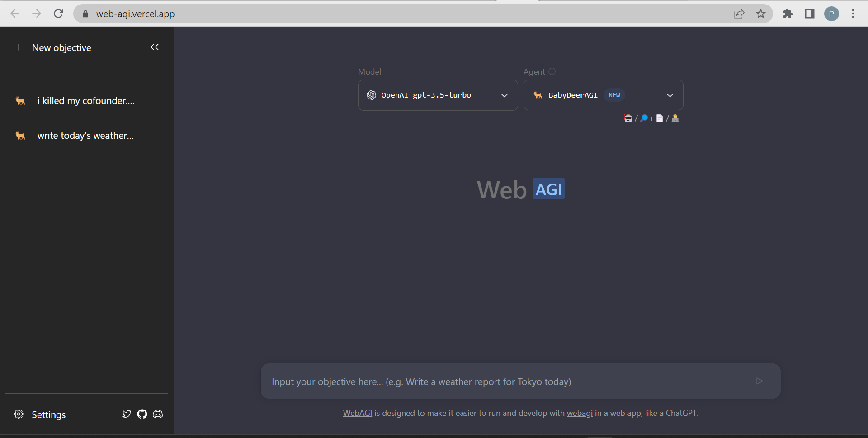Click the browser forward arrow
Viewport: 868px width, 438px height.
37,14
